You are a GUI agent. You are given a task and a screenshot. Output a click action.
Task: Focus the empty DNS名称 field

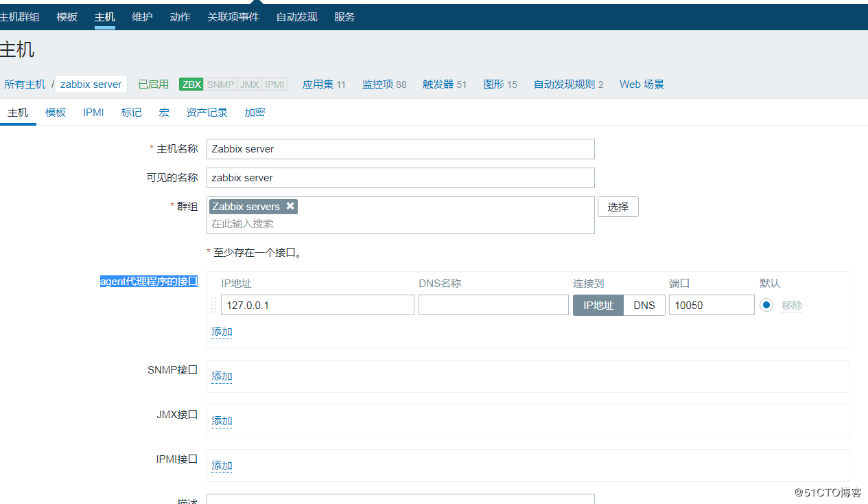point(493,306)
